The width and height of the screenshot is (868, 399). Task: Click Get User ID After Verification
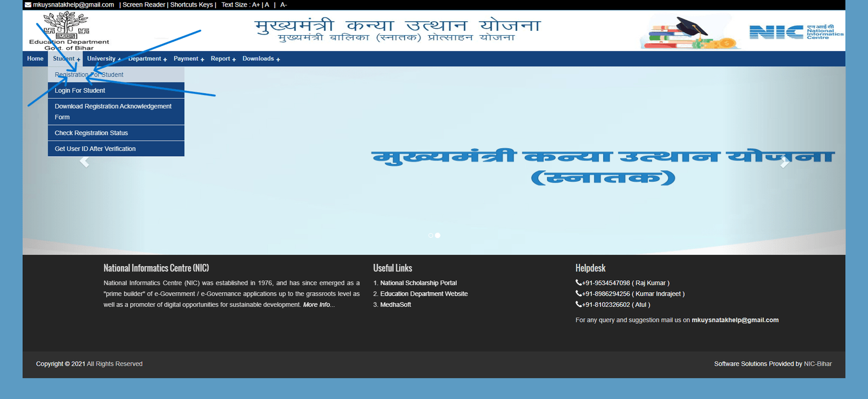(x=95, y=149)
